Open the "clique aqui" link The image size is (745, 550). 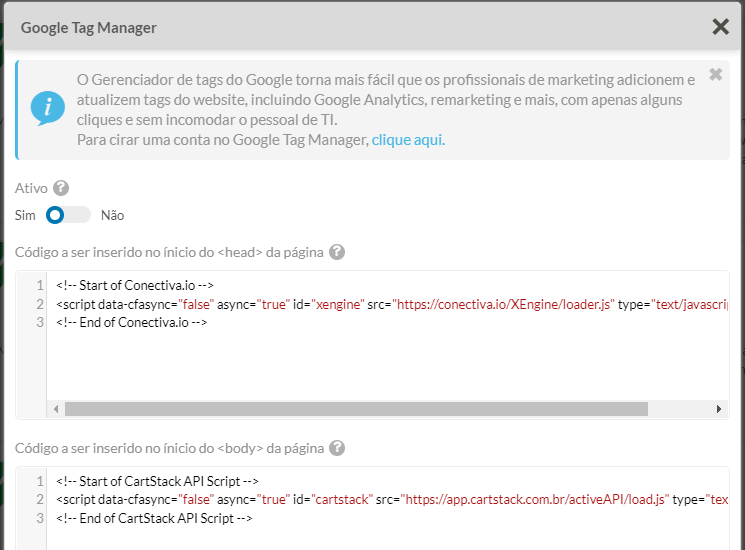click(x=408, y=140)
